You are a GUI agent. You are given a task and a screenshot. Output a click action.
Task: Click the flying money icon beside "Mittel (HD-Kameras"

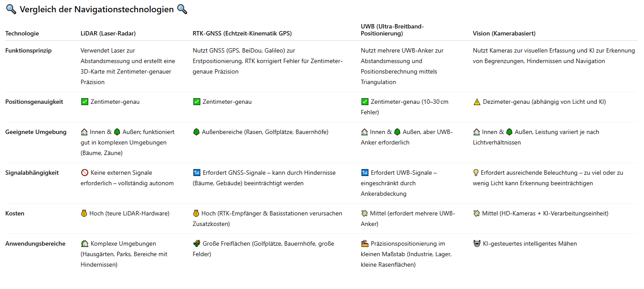(477, 214)
